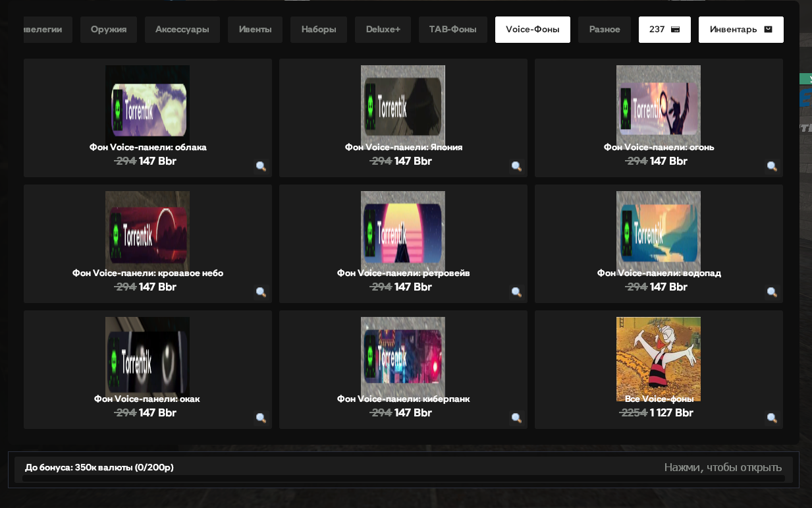Click the title "Фон Voice-панели: водопад"
812x508 pixels.
[659, 273]
